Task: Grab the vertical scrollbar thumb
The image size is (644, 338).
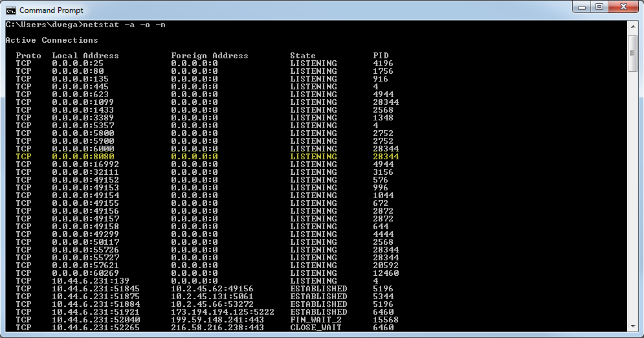Action: (x=633, y=53)
